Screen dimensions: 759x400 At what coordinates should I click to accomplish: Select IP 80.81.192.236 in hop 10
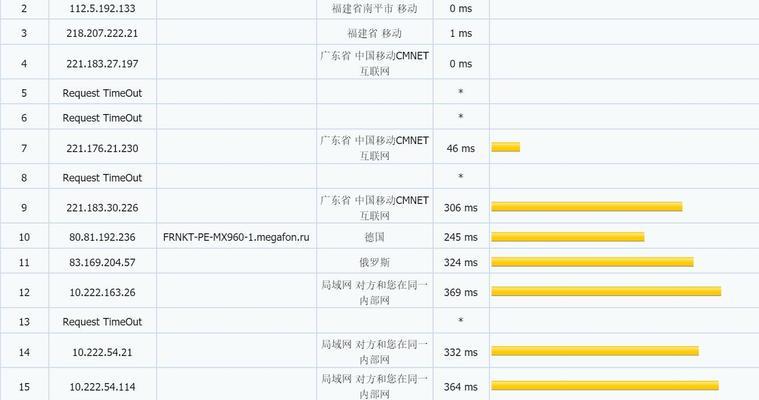tap(102, 237)
